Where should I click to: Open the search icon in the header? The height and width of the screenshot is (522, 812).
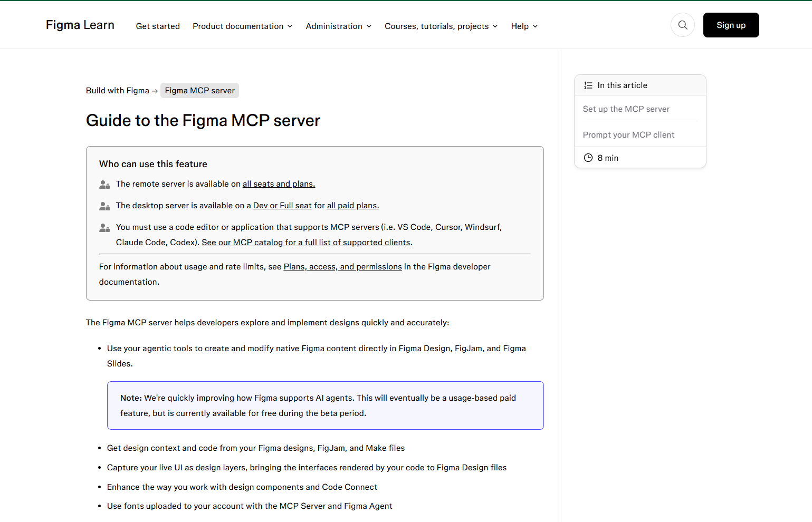tap(683, 25)
